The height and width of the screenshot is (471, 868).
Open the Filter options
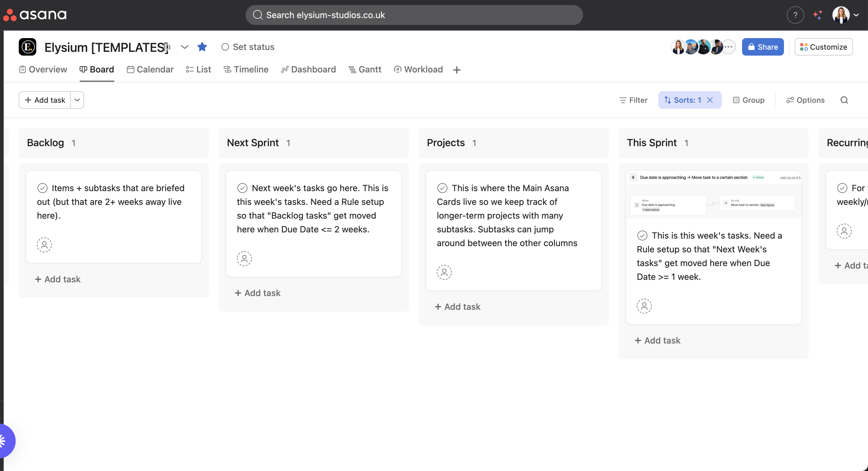[633, 100]
